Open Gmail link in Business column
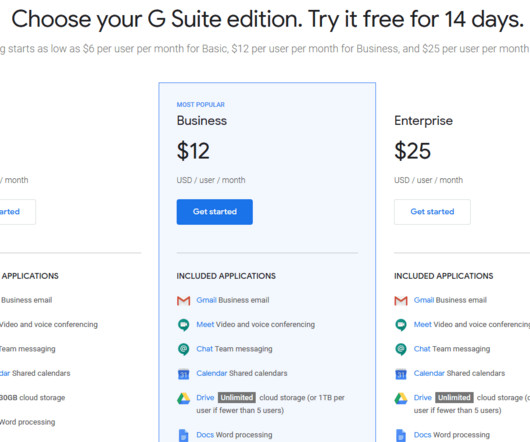Screen dimensions: 530x442 (206, 300)
